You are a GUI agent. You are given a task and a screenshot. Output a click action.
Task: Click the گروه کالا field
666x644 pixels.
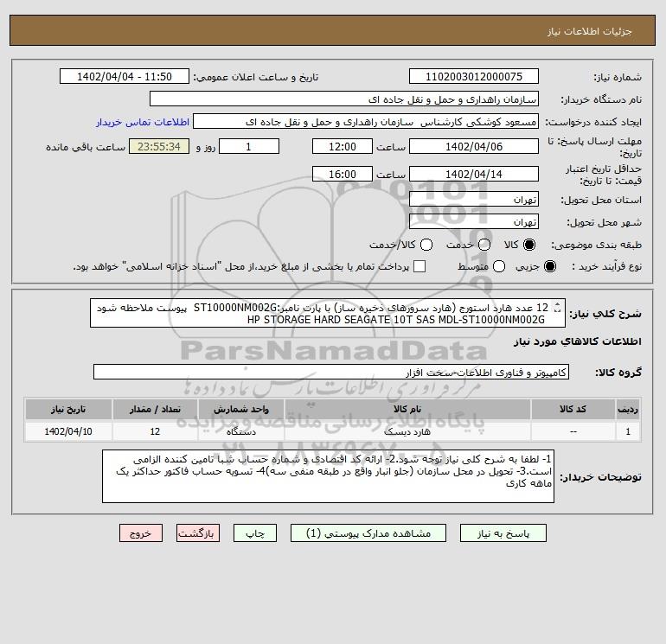coord(331,372)
